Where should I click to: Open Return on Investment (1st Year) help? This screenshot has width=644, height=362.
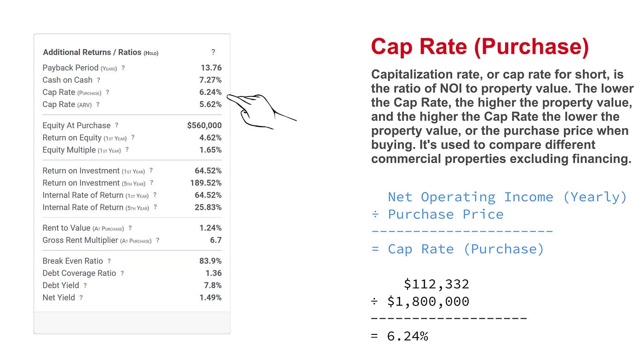point(151,170)
